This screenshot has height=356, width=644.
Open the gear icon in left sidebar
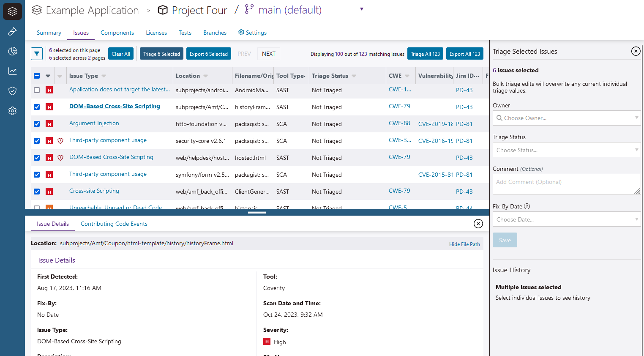pyautogui.click(x=12, y=111)
